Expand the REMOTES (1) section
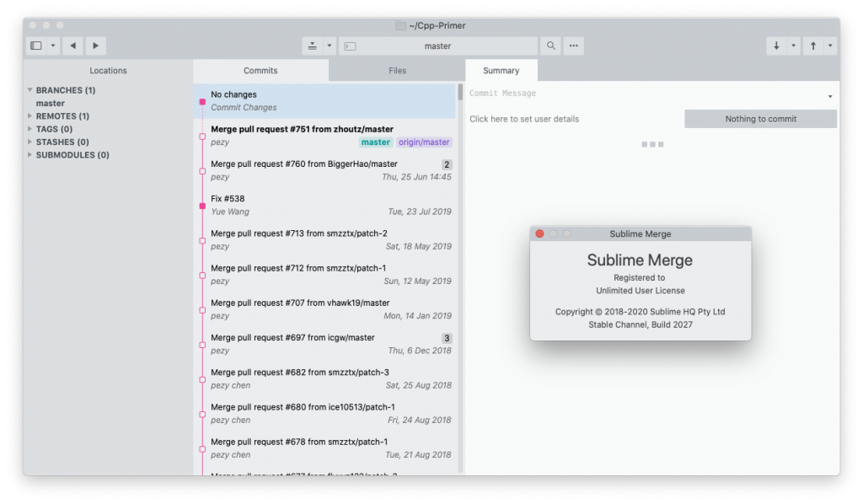The height and width of the screenshot is (504, 863). click(x=29, y=115)
